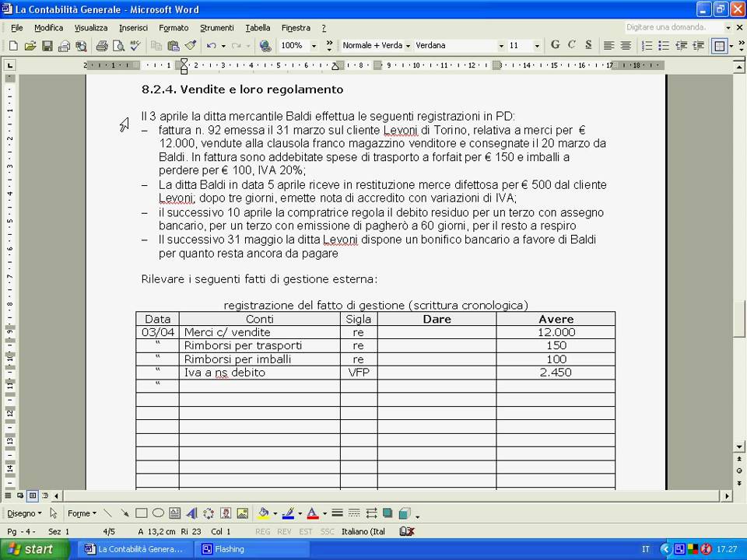Apply the blue line color
This screenshot has height=560, width=747.
[288, 513]
